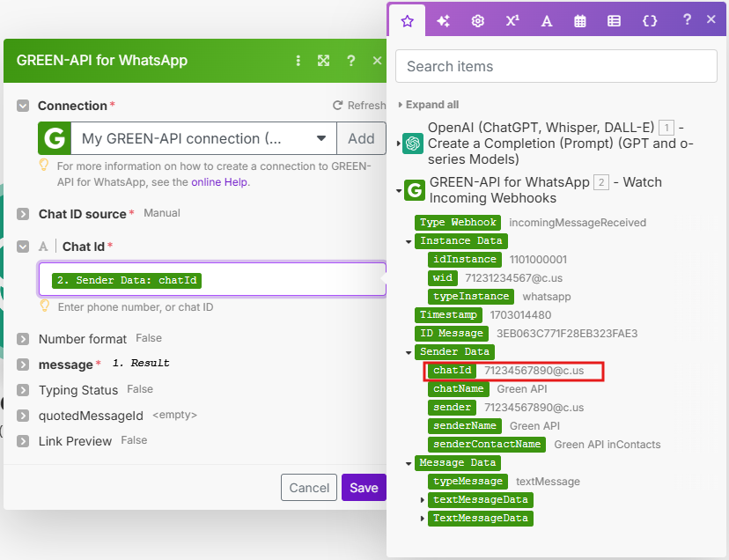Select the starred favorites tab
729x560 pixels.
407,20
